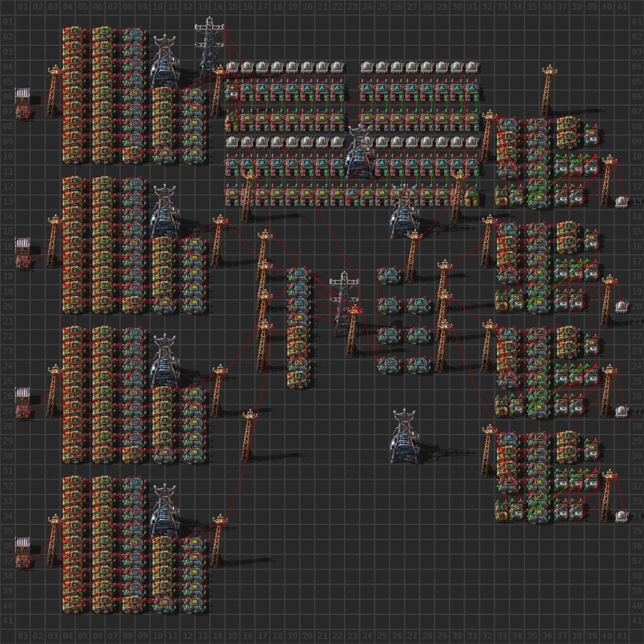Click cyan arithmetic combinator at columns 33-34, row 15

[509, 228]
